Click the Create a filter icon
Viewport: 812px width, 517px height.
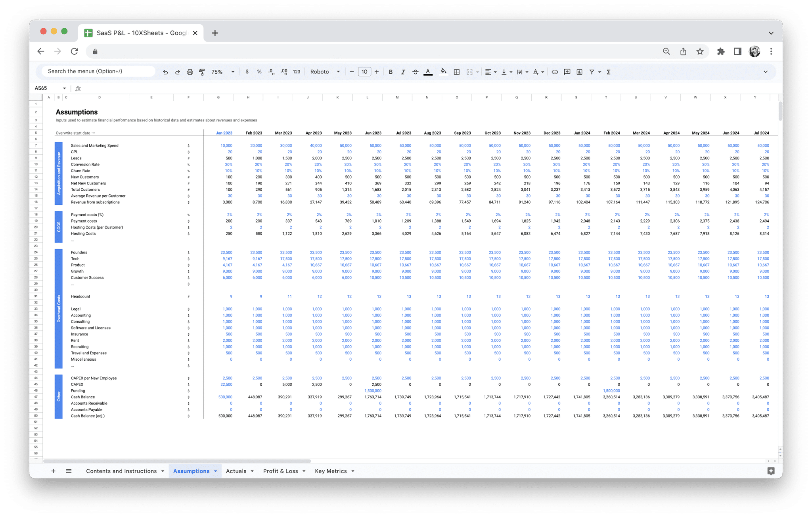592,72
